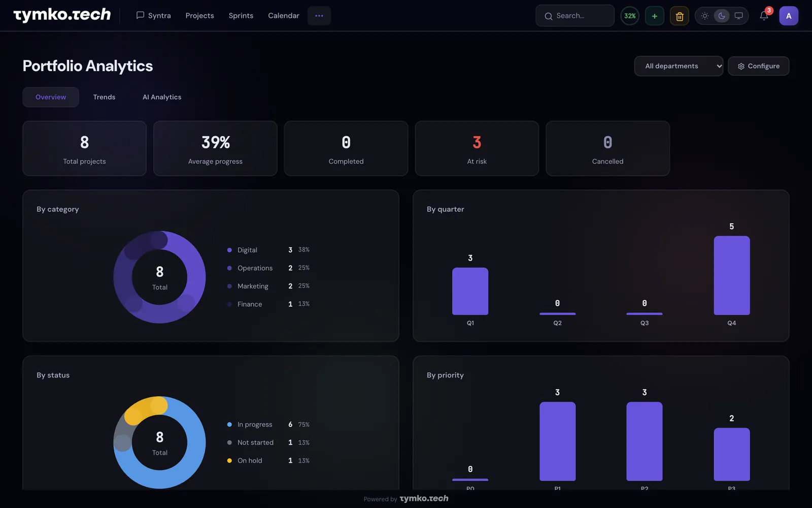The width and height of the screenshot is (812, 508).
Task: Click the Not started legend entry
Action: tap(268, 442)
